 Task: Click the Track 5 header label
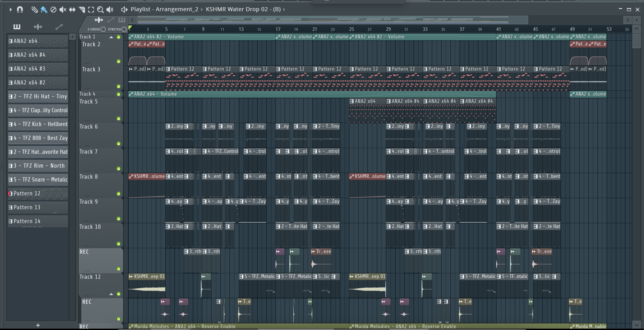coord(89,102)
